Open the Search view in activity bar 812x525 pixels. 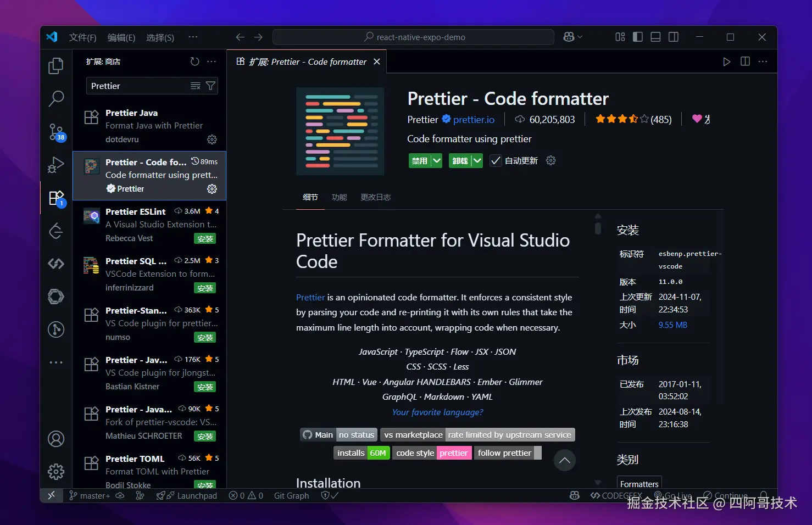56,99
